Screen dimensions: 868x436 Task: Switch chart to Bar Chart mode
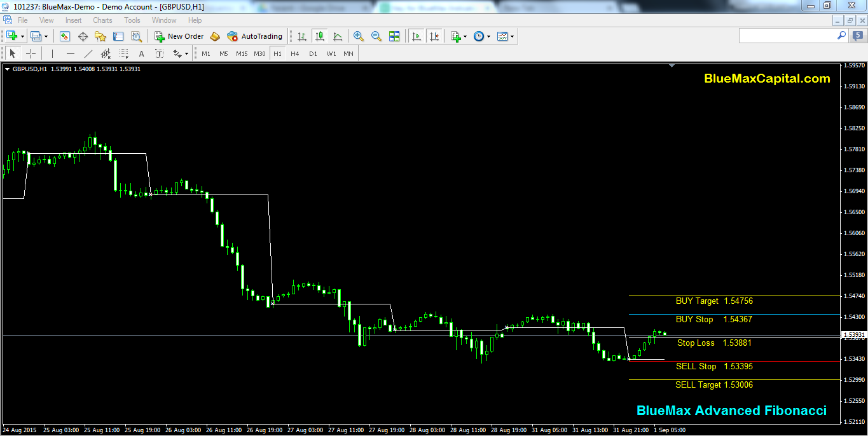301,36
